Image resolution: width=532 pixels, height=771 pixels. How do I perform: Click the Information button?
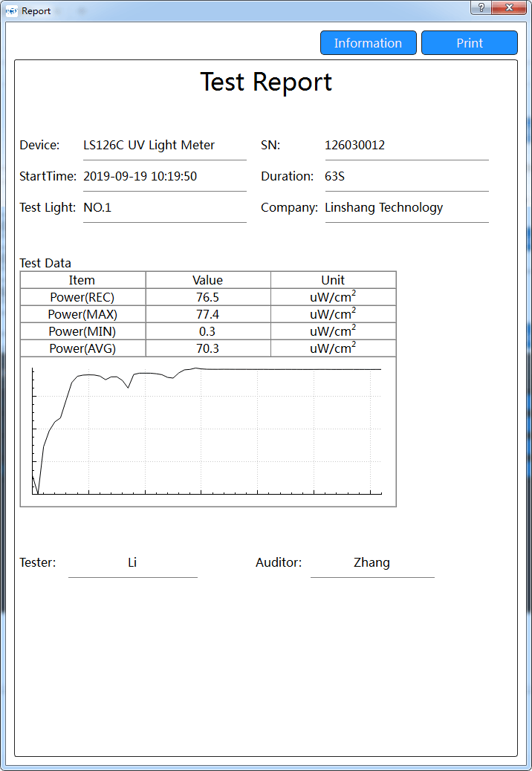coord(369,43)
